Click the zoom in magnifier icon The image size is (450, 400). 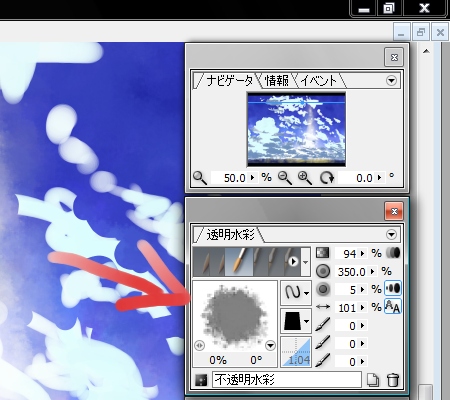tap(305, 178)
